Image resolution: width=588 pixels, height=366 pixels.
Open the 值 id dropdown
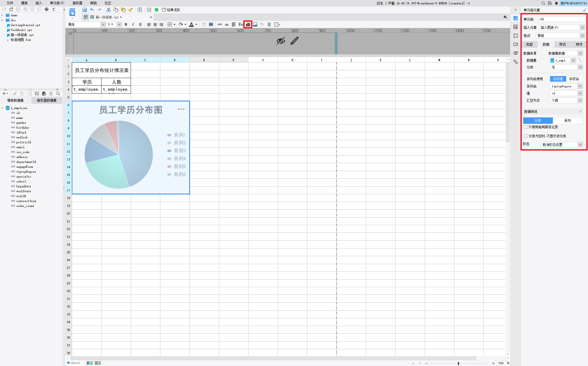pos(566,93)
